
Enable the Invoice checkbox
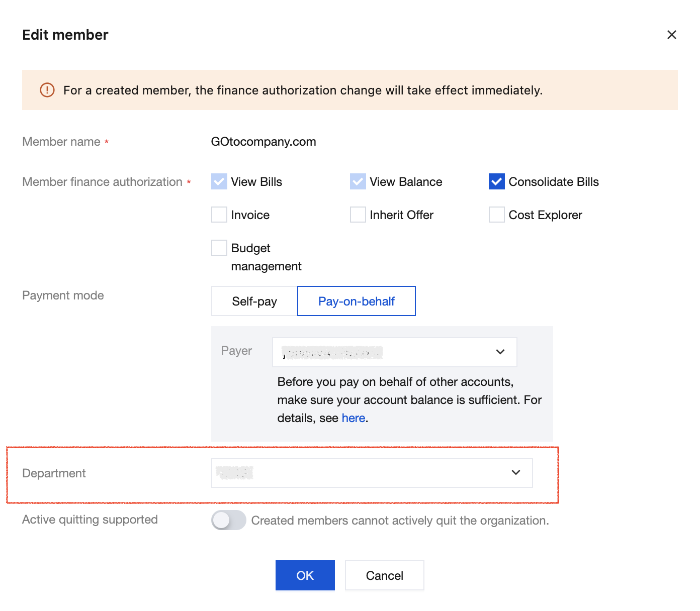tap(219, 215)
